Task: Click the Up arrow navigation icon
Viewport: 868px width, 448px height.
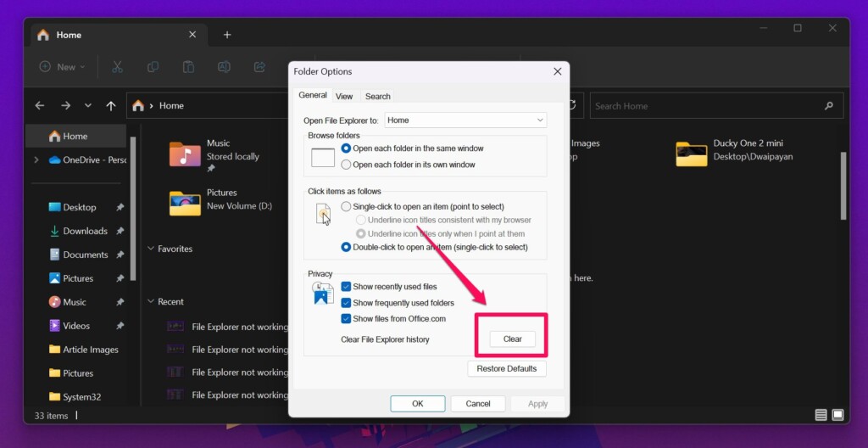Action: [x=111, y=106]
